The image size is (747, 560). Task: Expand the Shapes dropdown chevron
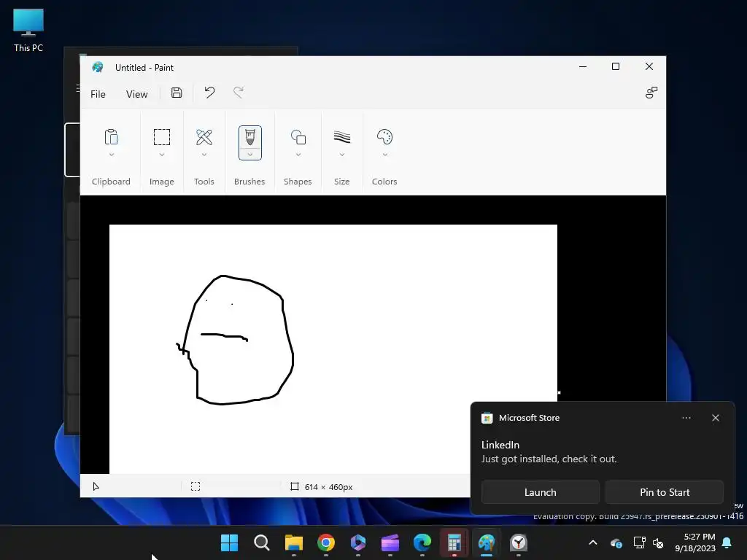tap(298, 155)
